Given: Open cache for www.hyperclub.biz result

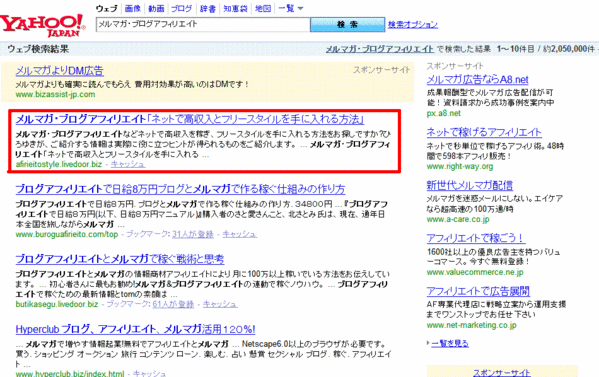Looking at the screenshot, I should click(x=149, y=374).
